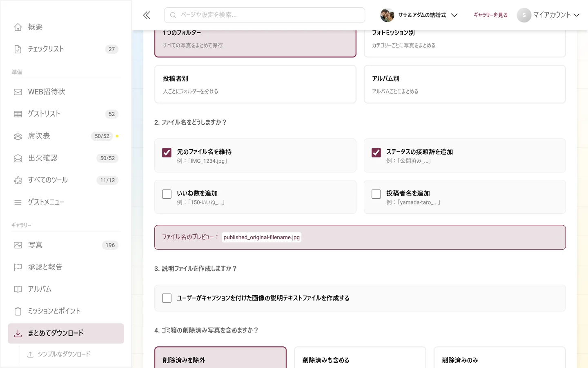Click the open envelope icon for 出欠確認

point(18,158)
